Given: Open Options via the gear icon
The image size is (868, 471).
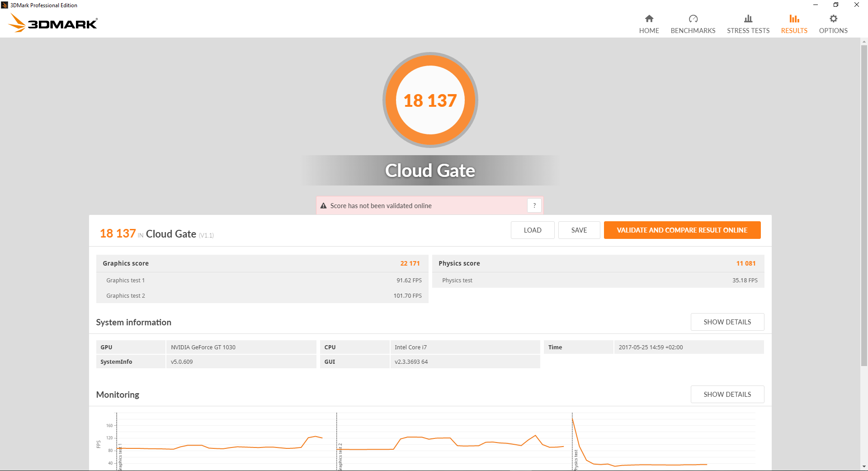Looking at the screenshot, I should tap(833, 19).
